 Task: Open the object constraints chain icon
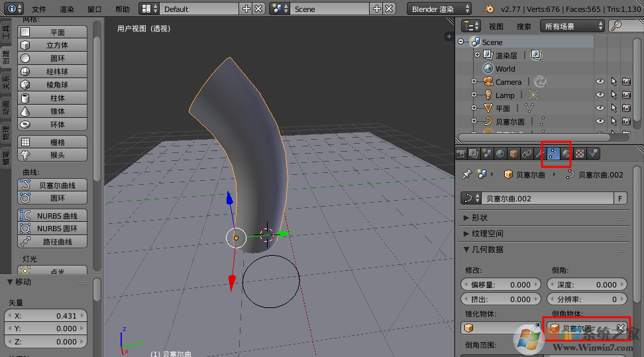coord(526,154)
